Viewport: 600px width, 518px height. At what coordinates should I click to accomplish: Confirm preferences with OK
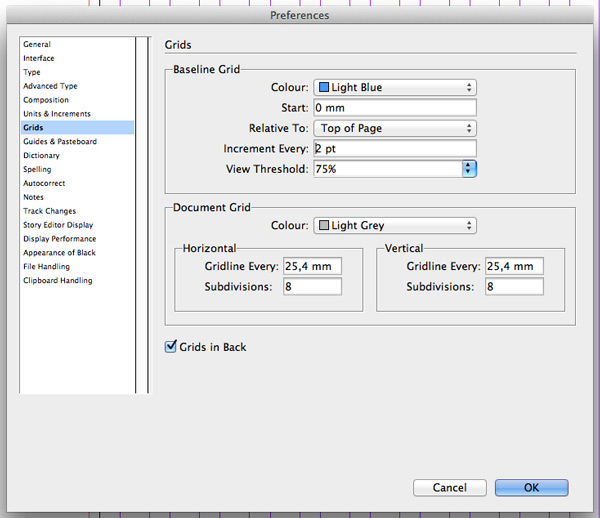532,488
